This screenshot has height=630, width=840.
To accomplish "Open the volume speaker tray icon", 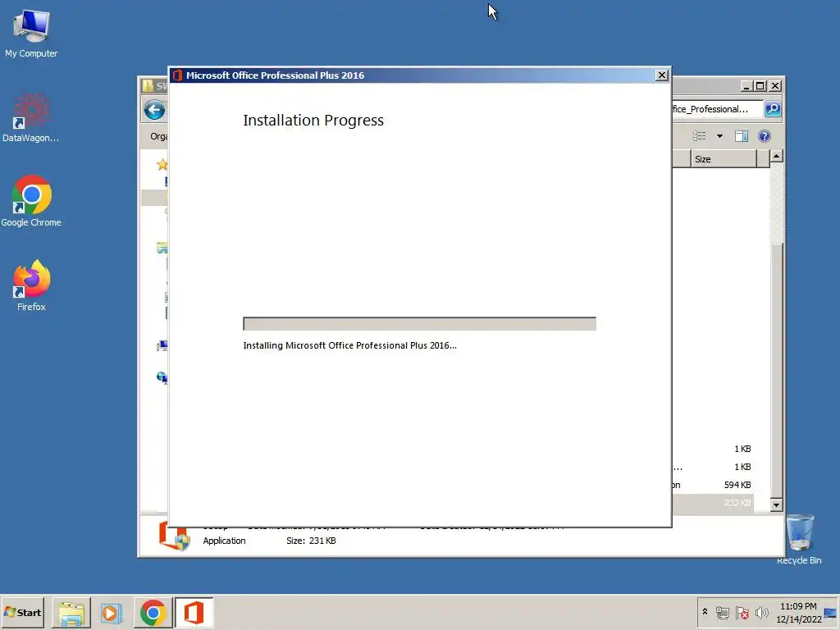I will (x=761, y=612).
